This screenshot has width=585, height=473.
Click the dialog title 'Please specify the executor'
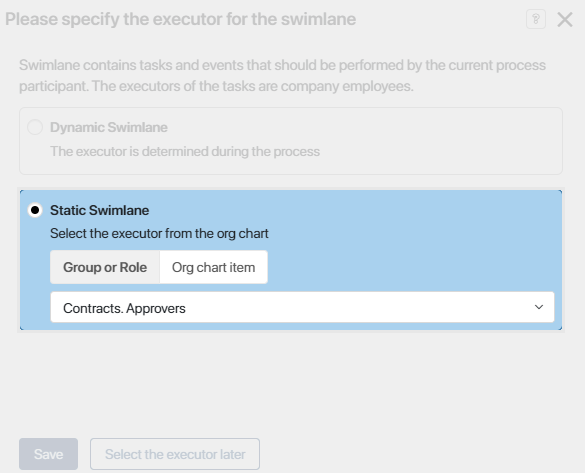point(181,19)
